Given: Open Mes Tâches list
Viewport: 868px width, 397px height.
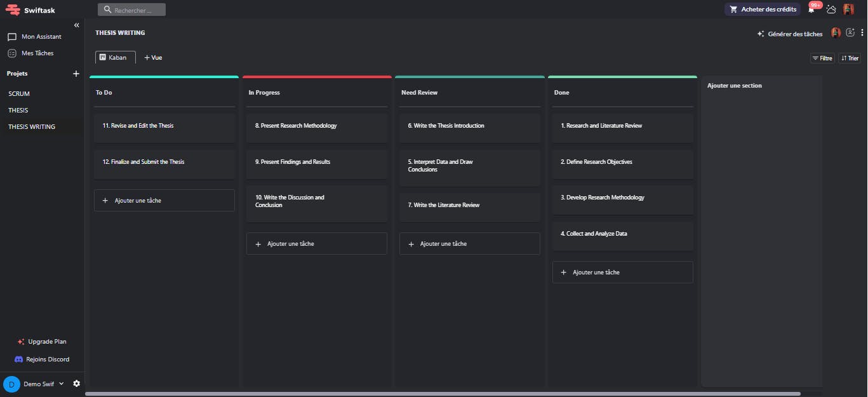Looking at the screenshot, I should click(37, 53).
